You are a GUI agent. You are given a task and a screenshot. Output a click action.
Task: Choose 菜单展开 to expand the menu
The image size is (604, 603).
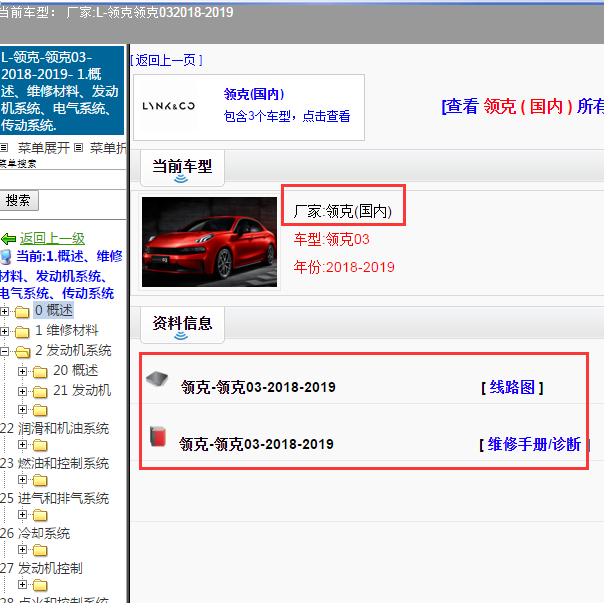[x=44, y=148]
